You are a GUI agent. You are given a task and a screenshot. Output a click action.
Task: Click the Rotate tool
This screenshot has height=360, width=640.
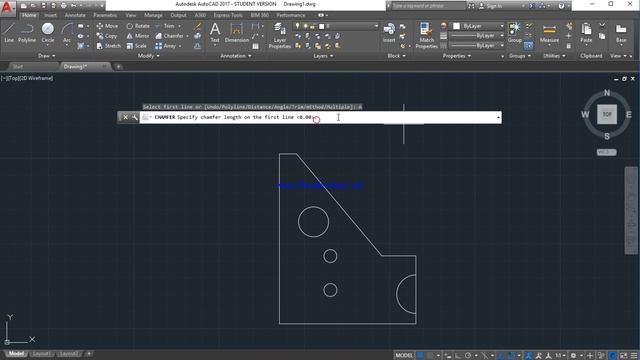138,26
